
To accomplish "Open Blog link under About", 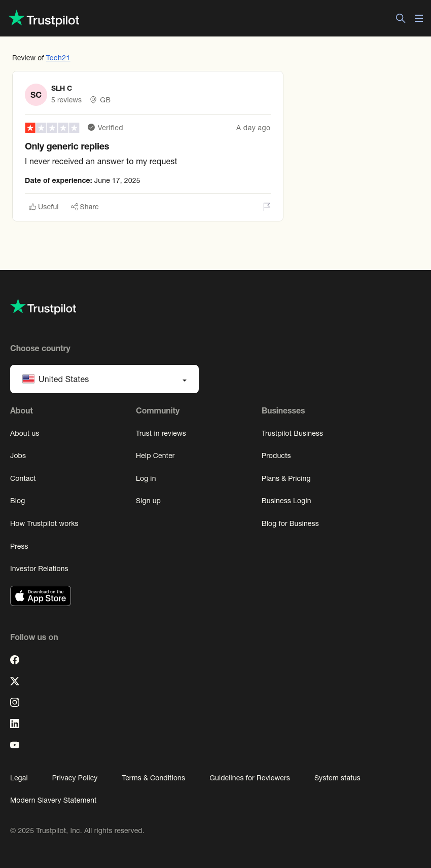I will [17, 501].
